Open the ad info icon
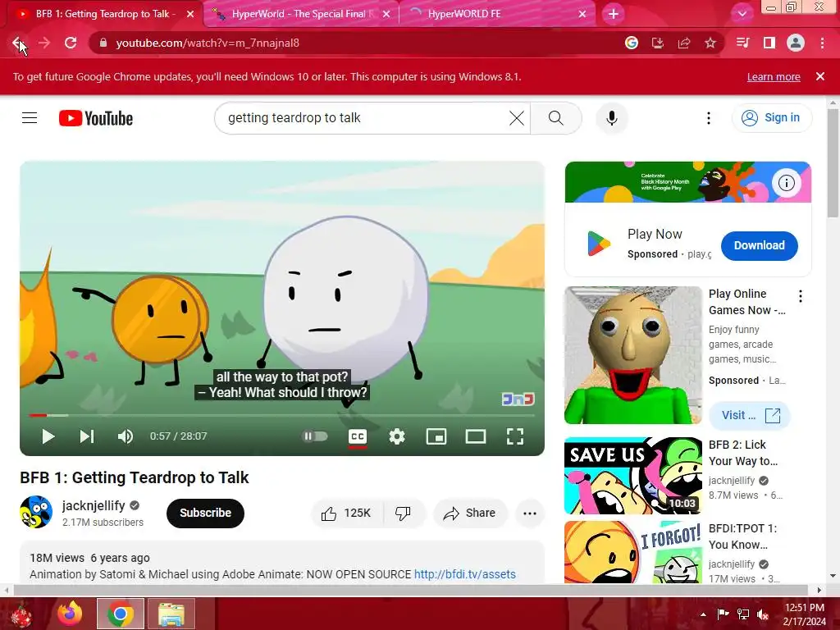The image size is (840, 630). tap(786, 183)
